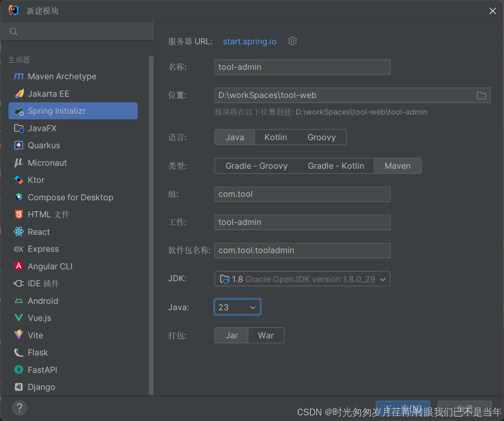Select the Spring Initializr icon

pyautogui.click(x=19, y=111)
